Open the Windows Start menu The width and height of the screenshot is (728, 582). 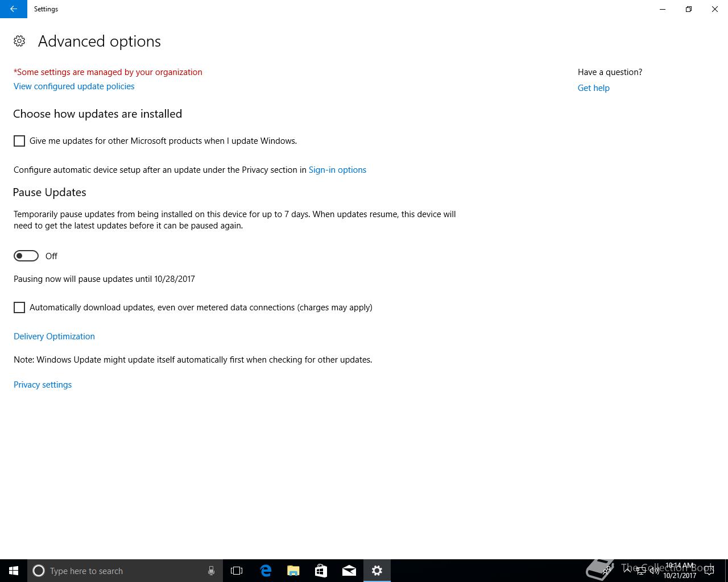(x=14, y=571)
